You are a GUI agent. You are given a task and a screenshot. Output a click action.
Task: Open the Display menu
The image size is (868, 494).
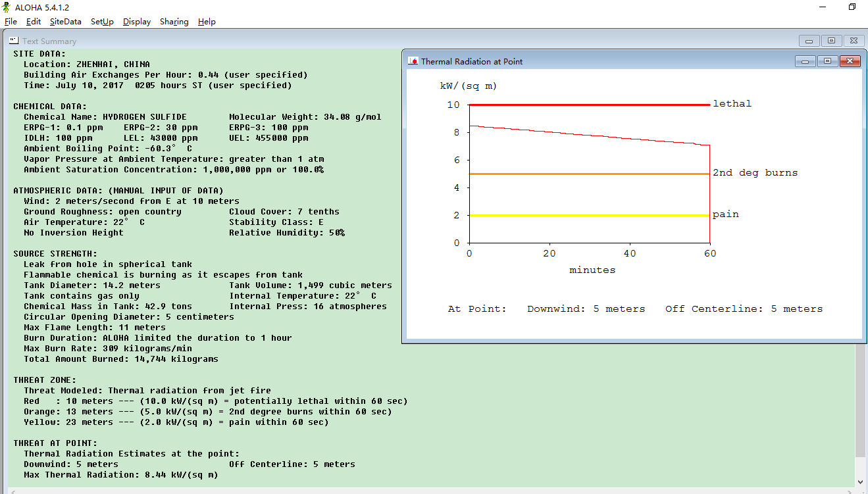click(137, 22)
